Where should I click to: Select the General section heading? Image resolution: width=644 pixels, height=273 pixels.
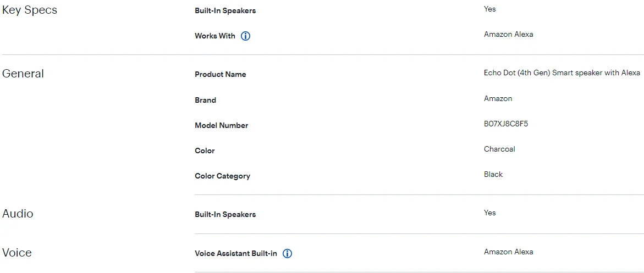(x=23, y=74)
